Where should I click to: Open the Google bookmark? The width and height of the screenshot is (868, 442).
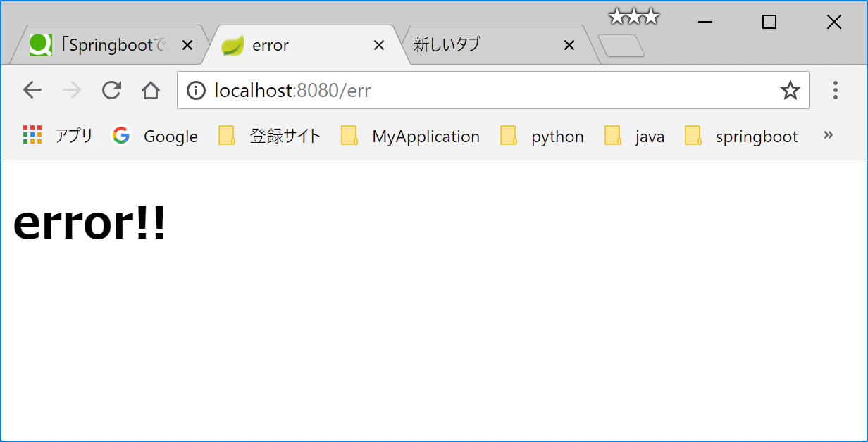click(155, 136)
